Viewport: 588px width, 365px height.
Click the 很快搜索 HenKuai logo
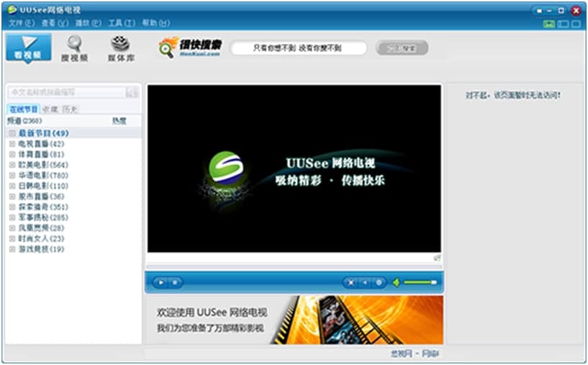pyautogui.click(x=190, y=48)
